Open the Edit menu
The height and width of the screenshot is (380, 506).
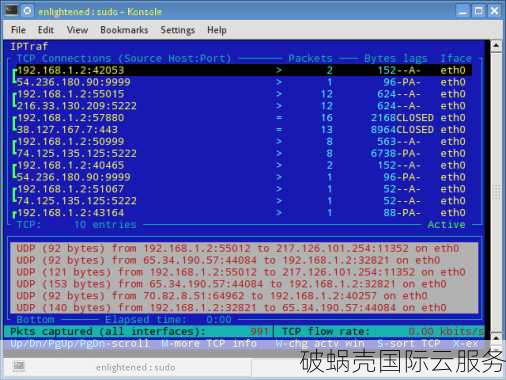(x=46, y=30)
